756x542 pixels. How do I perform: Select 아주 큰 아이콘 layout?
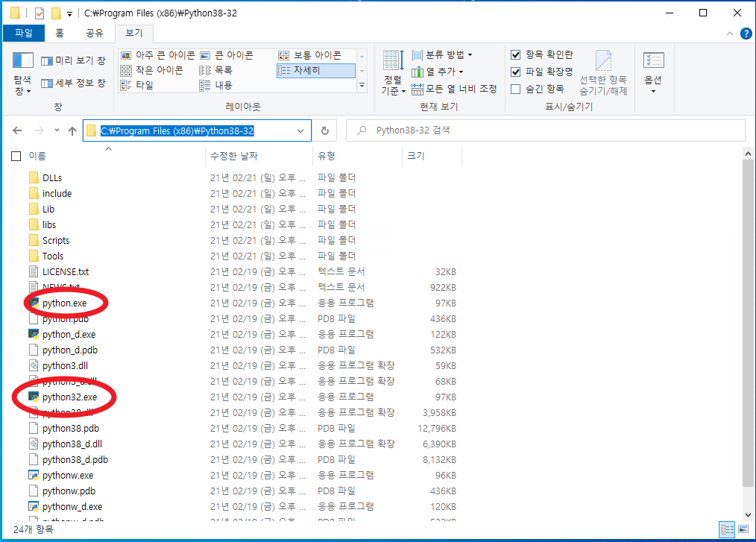tap(157, 55)
